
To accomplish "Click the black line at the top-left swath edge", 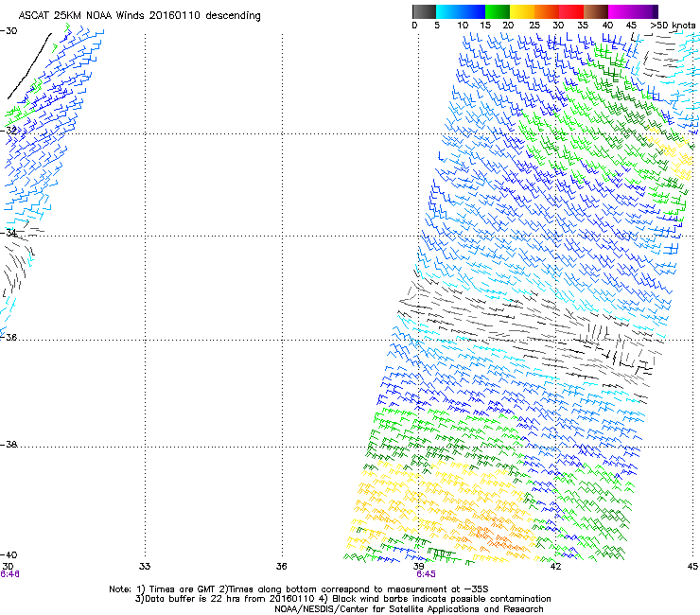I will tap(29, 66).
